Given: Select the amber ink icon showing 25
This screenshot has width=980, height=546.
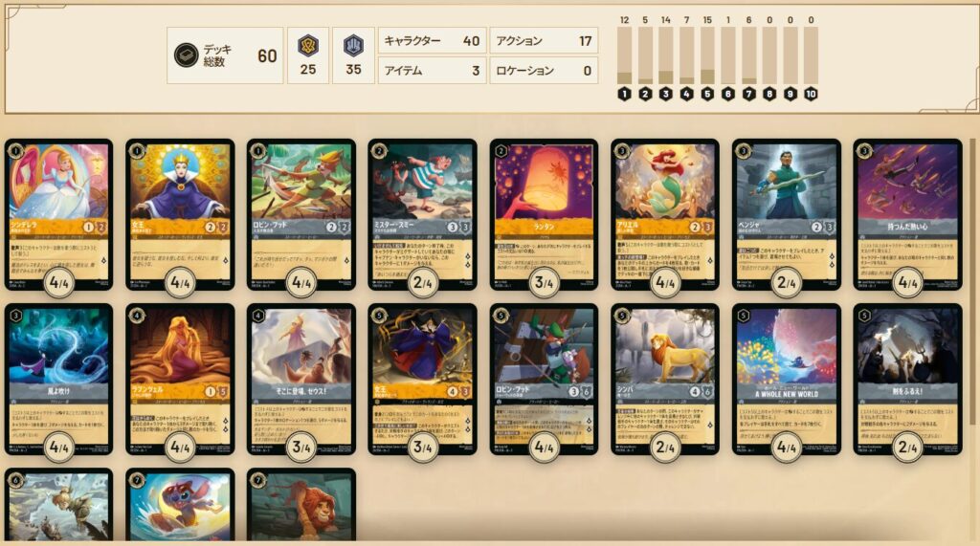Looking at the screenshot, I should [307, 45].
